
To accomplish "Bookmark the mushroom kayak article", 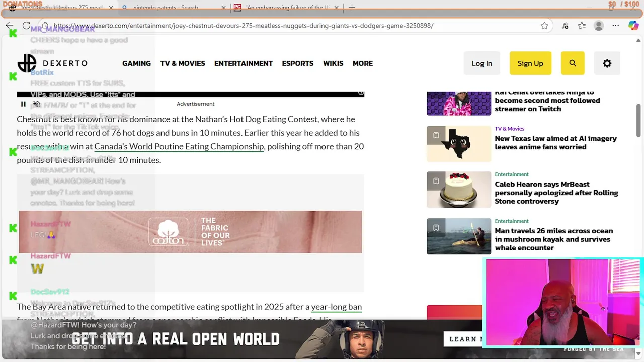I will pyautogui.click(x=436, y=228).
